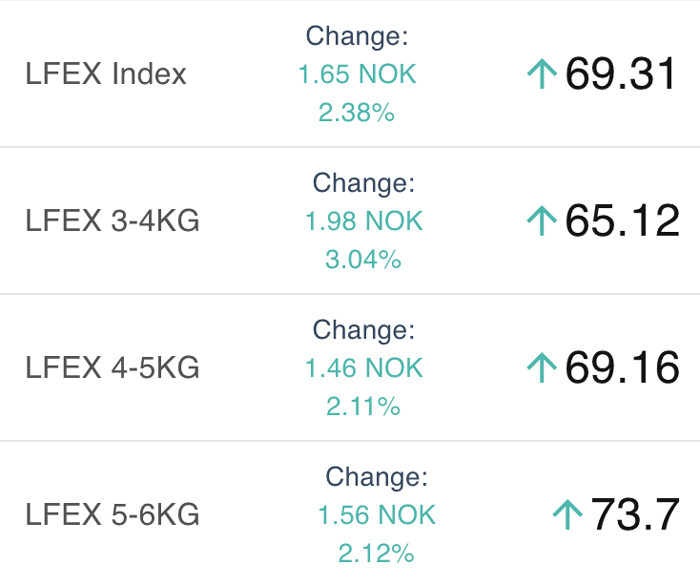Click the 1.65 NOK change amount
This screenshot has width=700, height=585.
pyautogui.click(x=357, y=74)
